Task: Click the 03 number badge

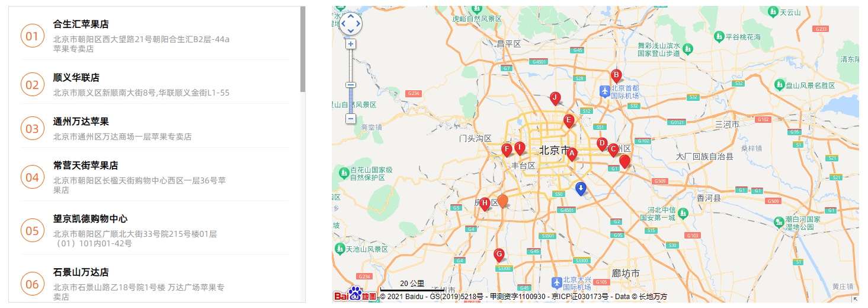Action: (32, 129)
